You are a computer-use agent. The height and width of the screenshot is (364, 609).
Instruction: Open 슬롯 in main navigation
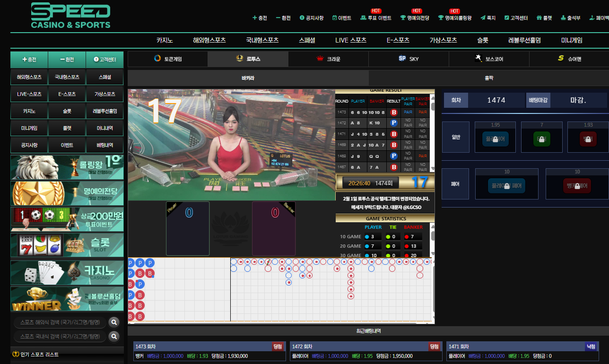click(483, 40)
